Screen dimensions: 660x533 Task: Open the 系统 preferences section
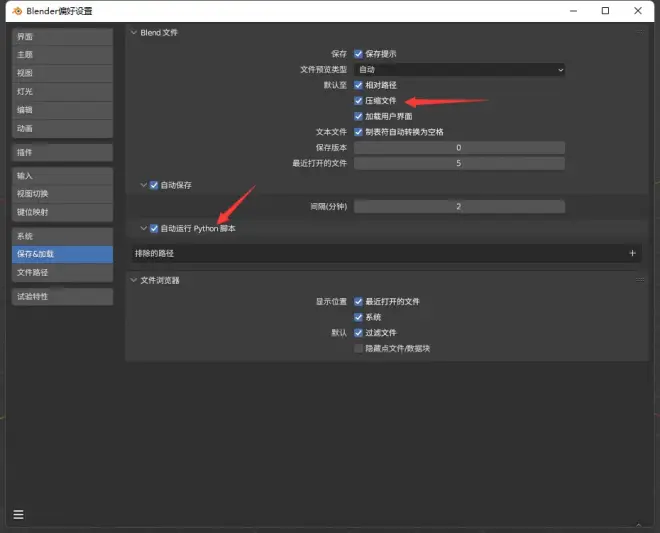(x=62, y=237)
